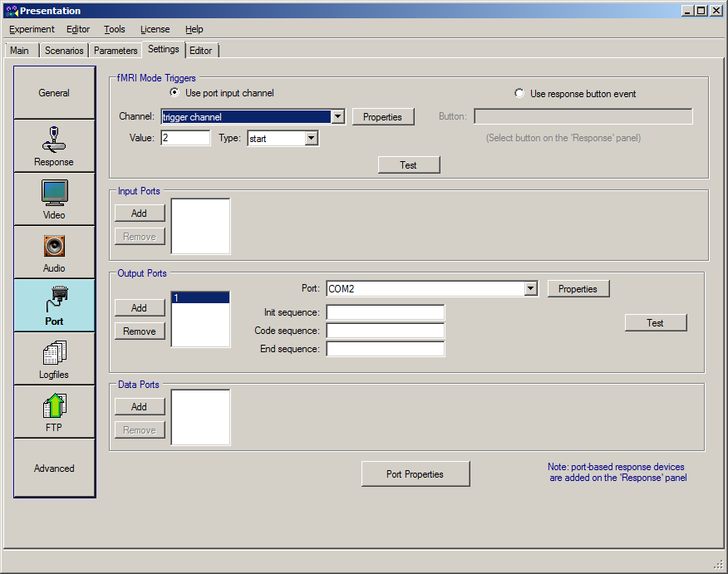Switch to the Scenarios tab
This screenshot has width=728, height=574.
[x=64, y=51]
